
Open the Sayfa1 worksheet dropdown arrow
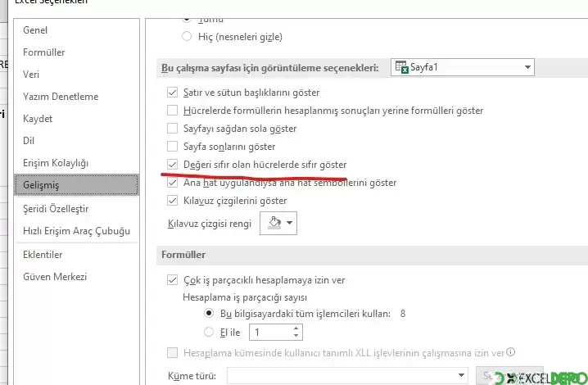pos(527,67)
